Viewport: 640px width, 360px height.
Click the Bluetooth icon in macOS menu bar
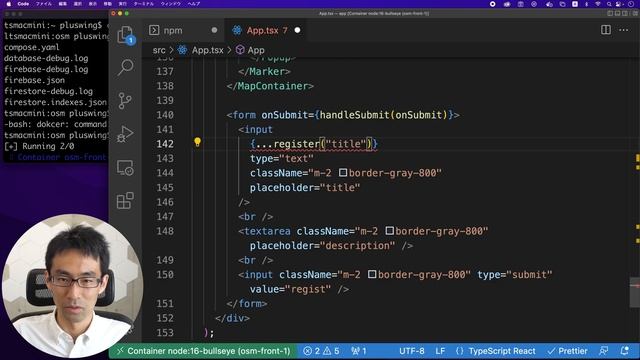pos(587,4)
